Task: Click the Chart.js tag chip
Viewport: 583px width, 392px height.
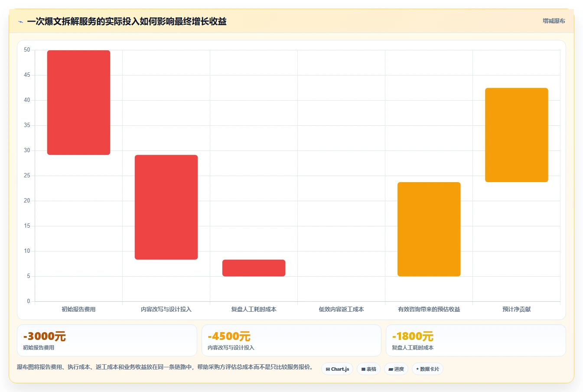Action: pos(337,369)
